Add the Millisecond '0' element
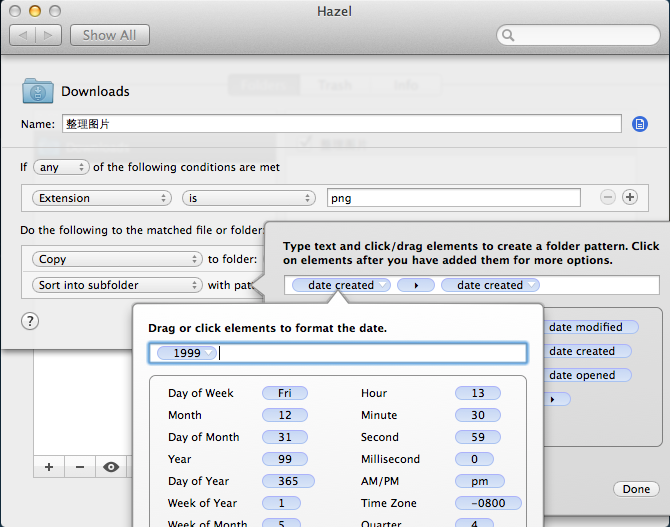This screenshot has width=670, height=527. (x=474, y=459)
